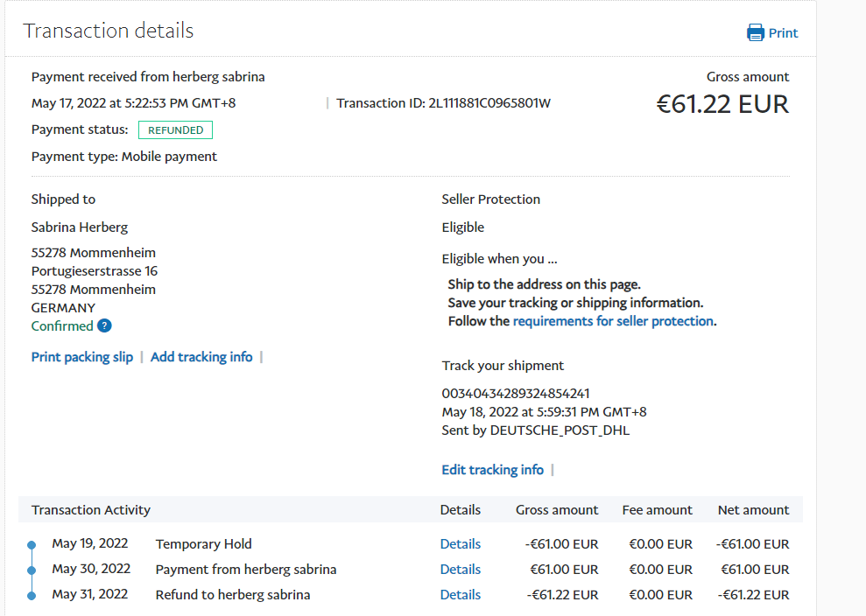Click the May 31 timeline dot marker
Image resolution: width=866 pixels, height=616 pixels.
click(x=32, y=595)
